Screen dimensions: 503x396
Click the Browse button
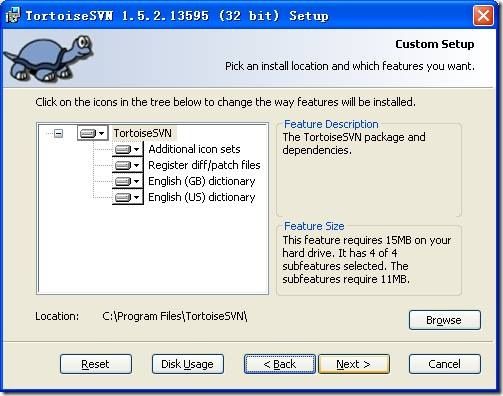(x=445, y=320)
